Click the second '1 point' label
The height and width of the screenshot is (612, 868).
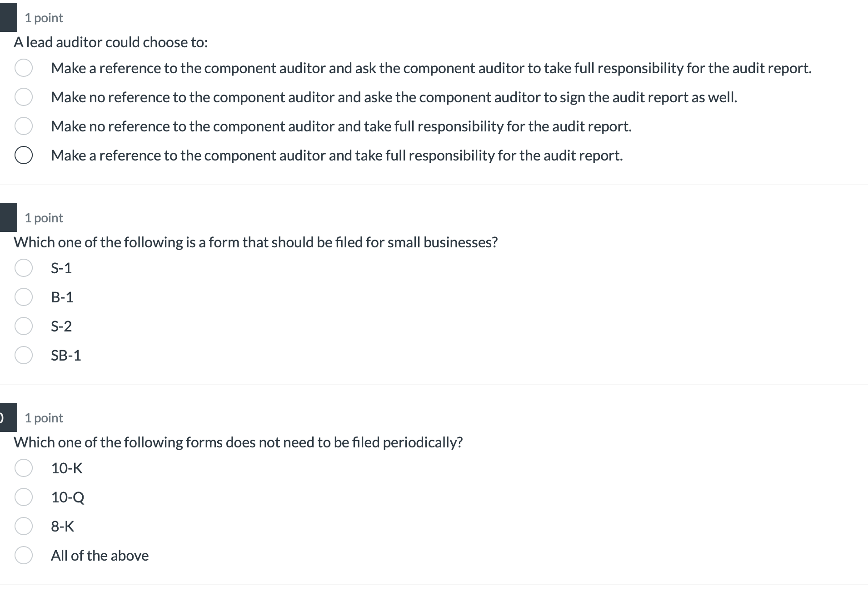pos(44,217)
